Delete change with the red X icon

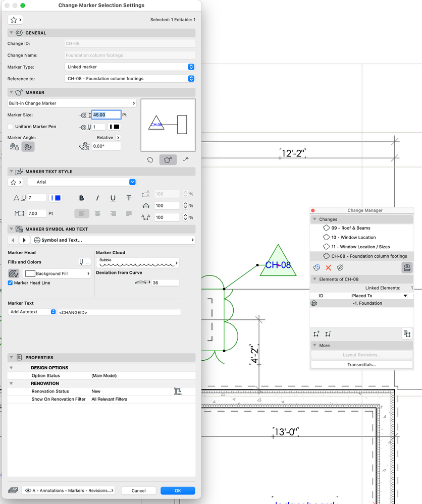tap(329, 267)
